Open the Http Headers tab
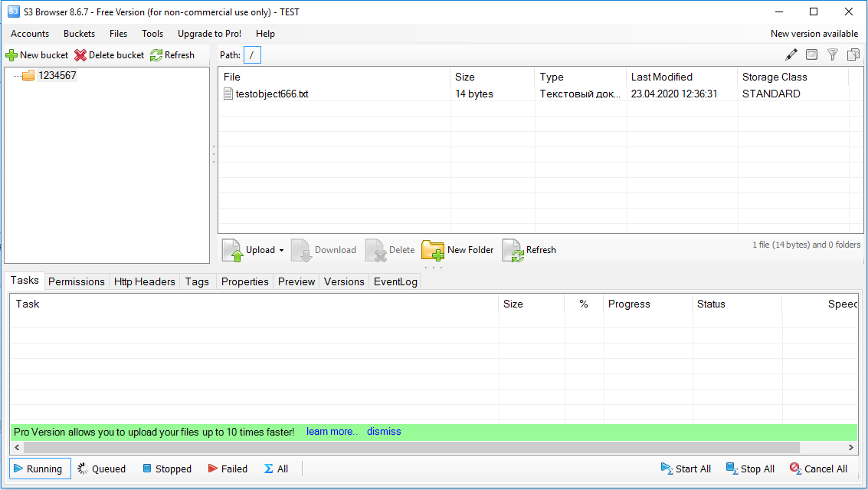Screen dimensions: 868x490 tap(145, 281)
